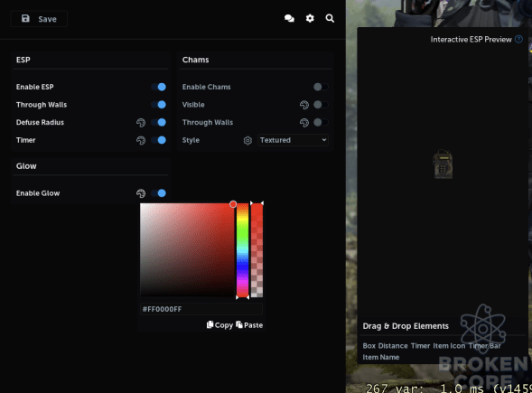Click the bomb item icon in the preview
Image resolution: width=532 pixels, height=393 pixels.
click(443, 164)
